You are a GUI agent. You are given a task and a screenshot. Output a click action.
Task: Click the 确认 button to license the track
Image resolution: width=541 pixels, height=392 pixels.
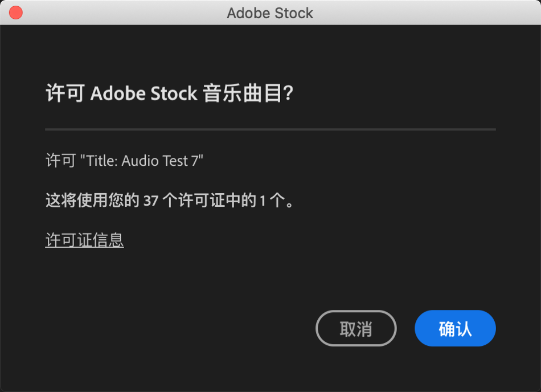coord(455,328)
